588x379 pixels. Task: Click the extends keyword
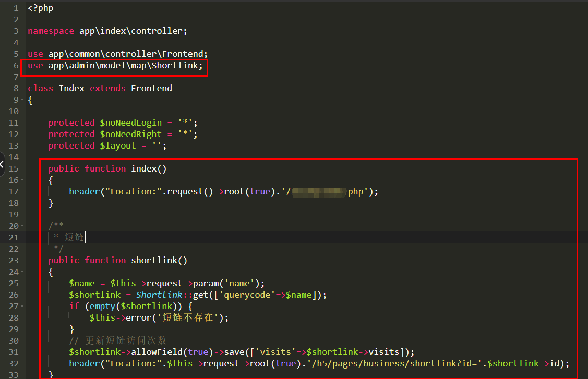[x=107, y=89]
